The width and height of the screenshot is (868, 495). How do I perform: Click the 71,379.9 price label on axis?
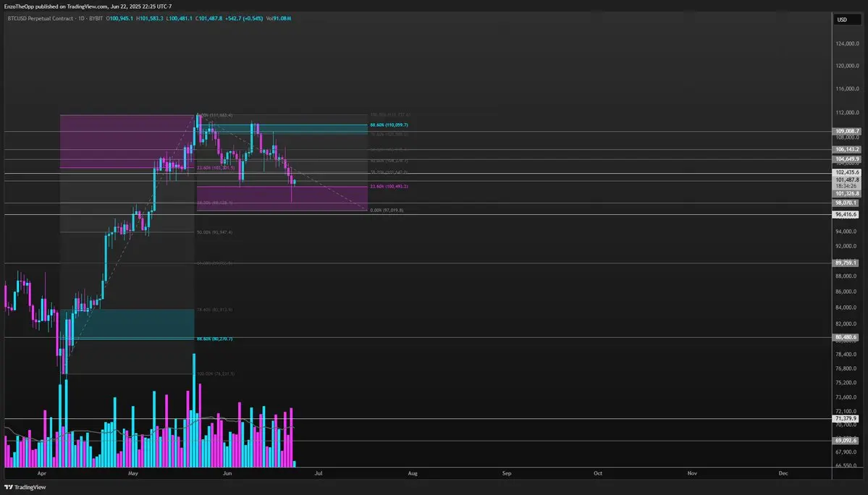(x=846, y=419)
